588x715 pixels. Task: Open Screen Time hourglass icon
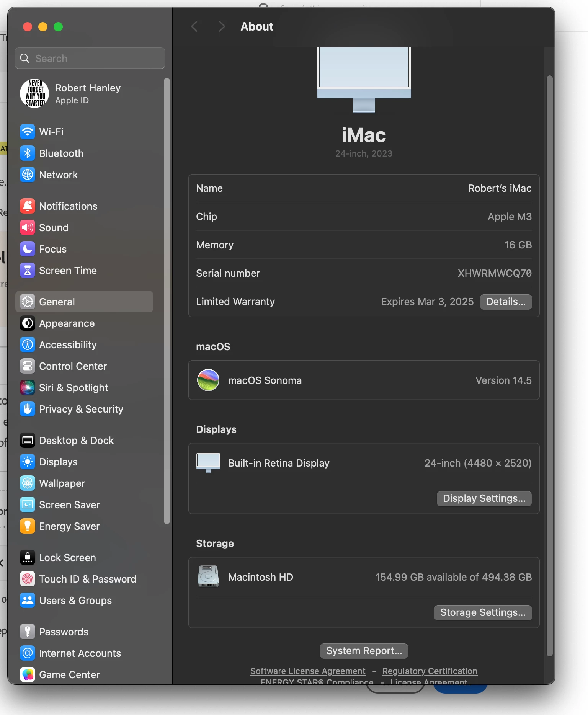tap(28, 271)
